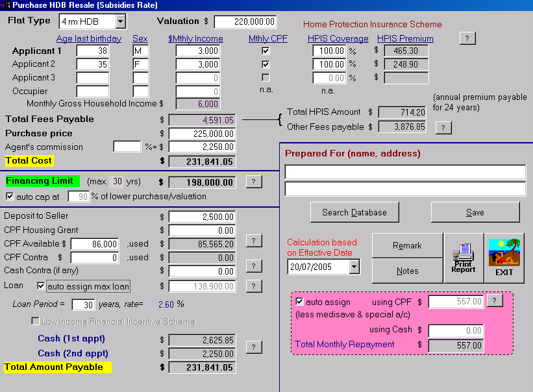533x392 pixels.
Task: Click the Home Protection Insurance Scheme heading
Action: pyautogui.click(x=373, y=24)
